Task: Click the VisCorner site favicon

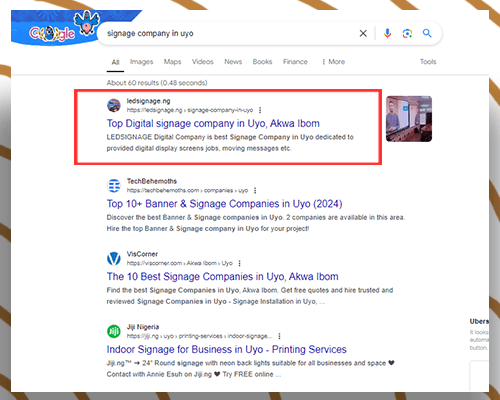Action: coord(114,258)
